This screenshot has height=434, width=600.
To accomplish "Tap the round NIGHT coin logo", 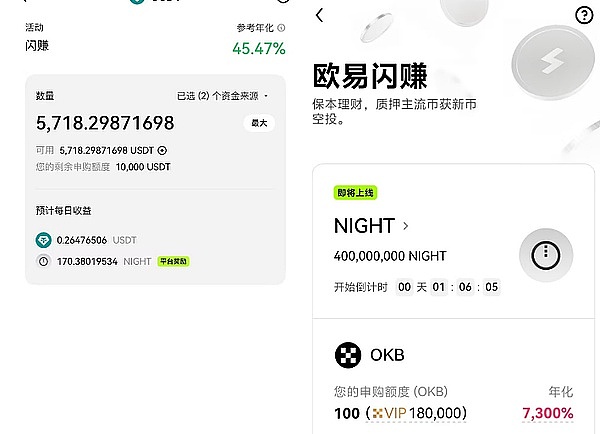I will (545, 254).
